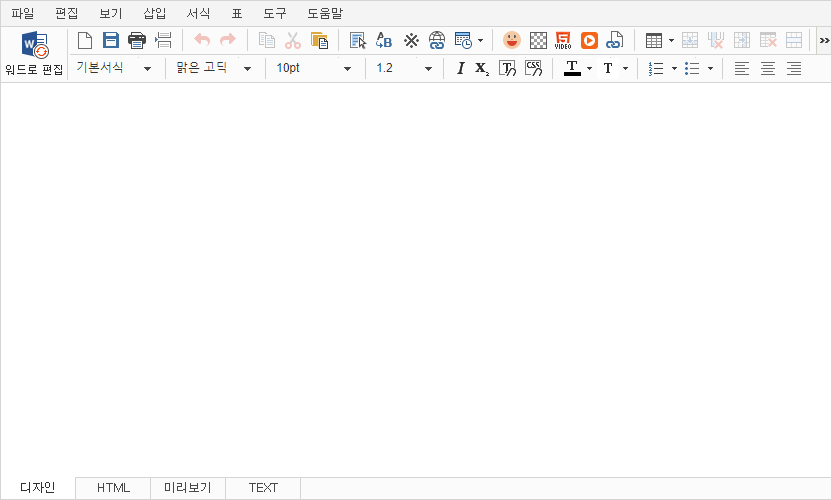832x500 pixels.
Task: Open the dropdown arrow next to the calendar icon
Action: tap(480, 40)
